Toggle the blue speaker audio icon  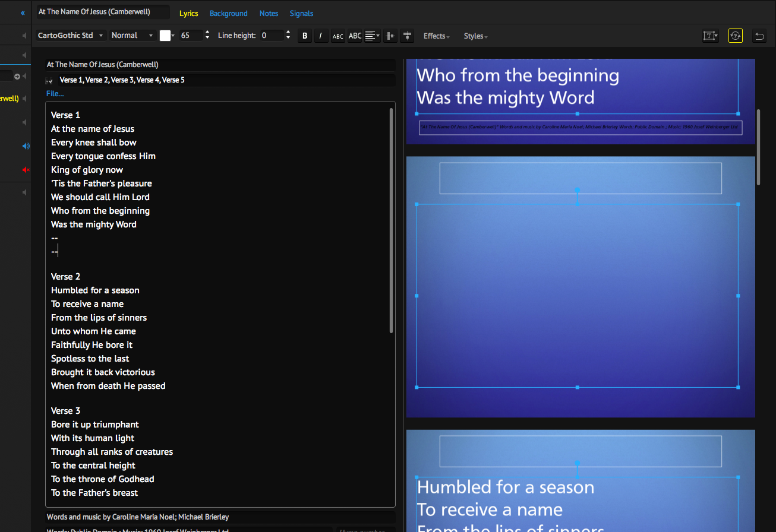click(26, 146)
